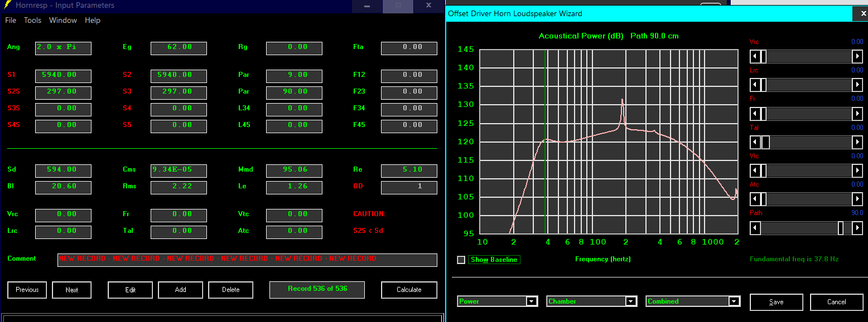This screenshot has width=868, height=322.
Task: Click the Atc slider left arrow
Action: coord(755,199)
